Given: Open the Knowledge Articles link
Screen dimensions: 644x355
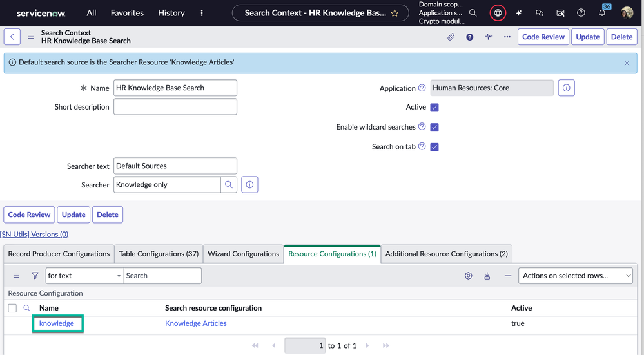Looking at the screenshot, I should pyautogui.click(x=196, y=323).
